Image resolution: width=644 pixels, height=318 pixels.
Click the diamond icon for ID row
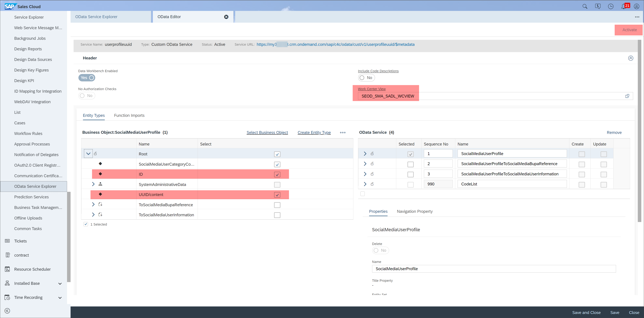pos(100,174)
